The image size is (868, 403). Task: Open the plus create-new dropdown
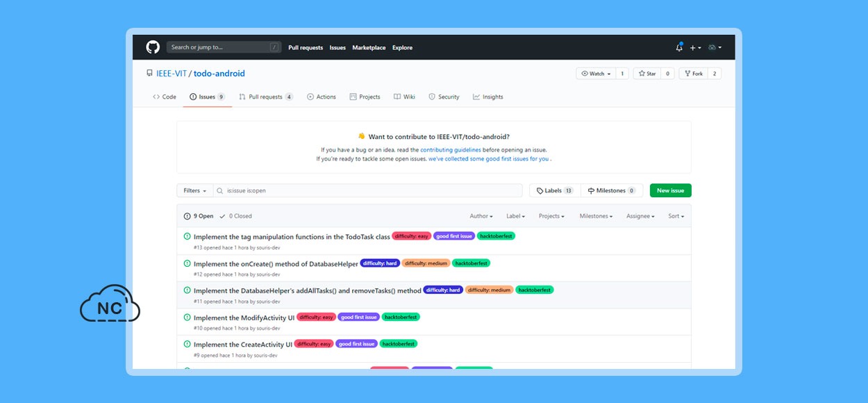[695, 48]
